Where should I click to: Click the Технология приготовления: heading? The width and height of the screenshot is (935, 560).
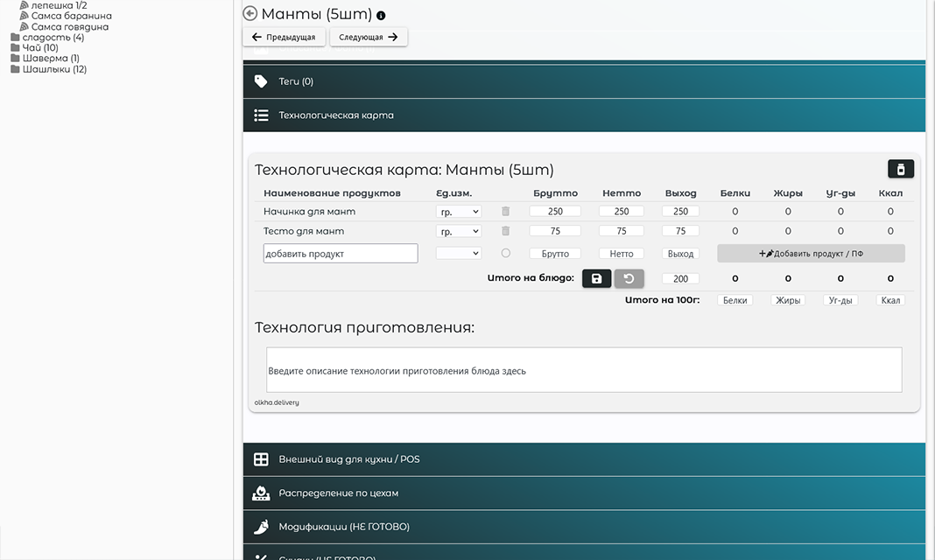pos(364,327)
